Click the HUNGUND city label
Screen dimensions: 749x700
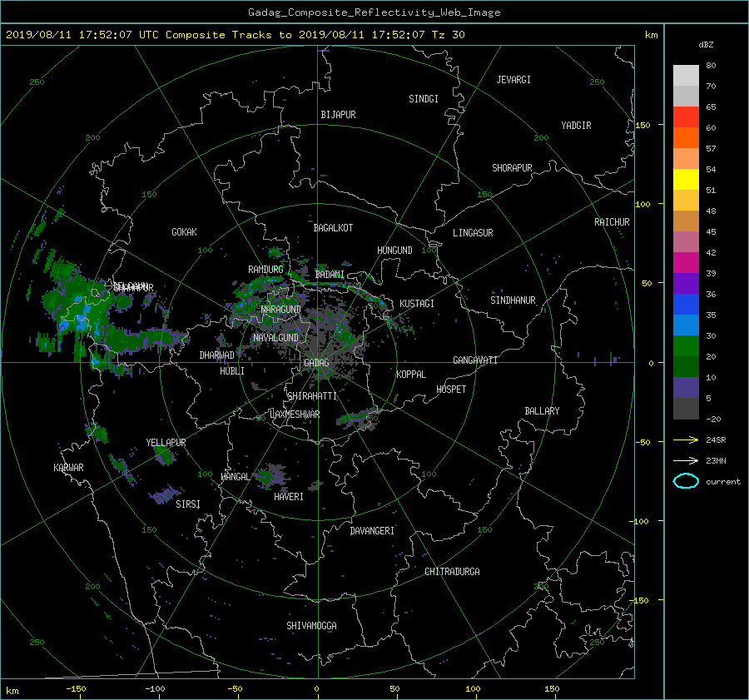tap(394, 251)
